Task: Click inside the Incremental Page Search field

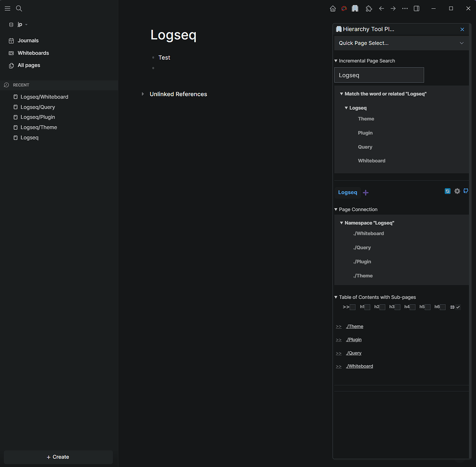Action: [379, 75]
